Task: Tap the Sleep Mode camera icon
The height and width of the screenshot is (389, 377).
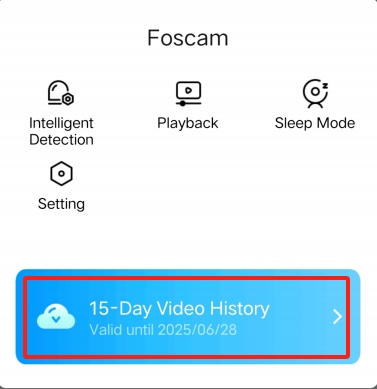Action: 315,94
